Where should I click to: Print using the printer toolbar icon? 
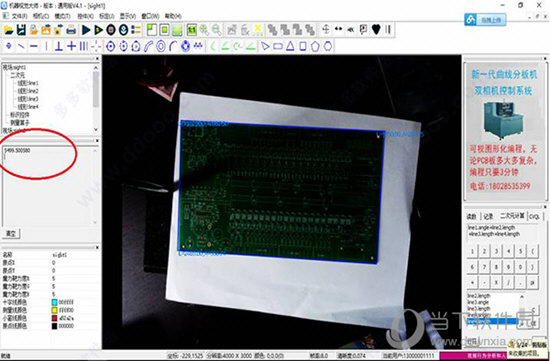[x=71, y=30]
